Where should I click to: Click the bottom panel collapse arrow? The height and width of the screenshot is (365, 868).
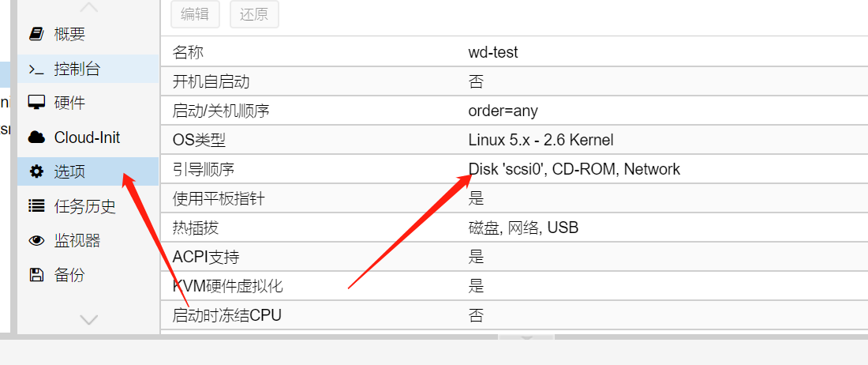pos(526,337)
